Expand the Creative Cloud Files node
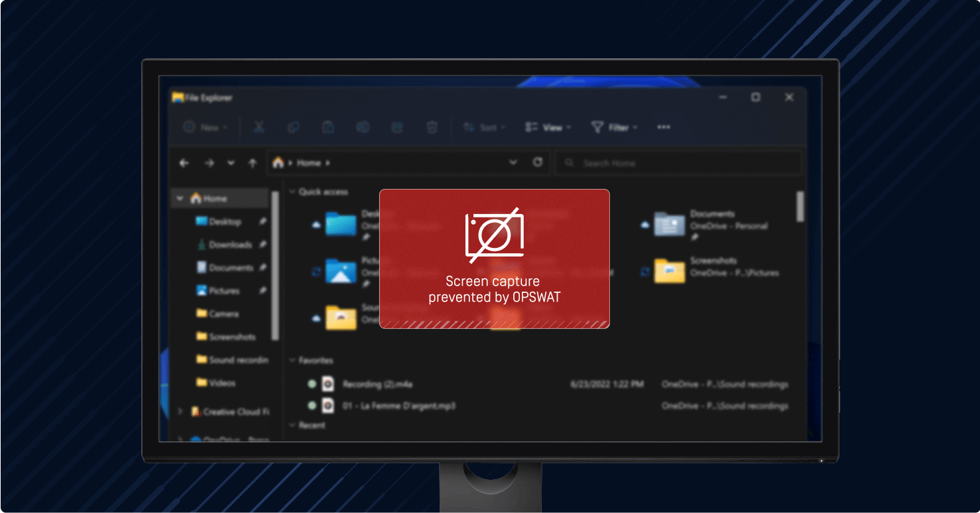This screenshot has height=513, width=980. [180, 412]
